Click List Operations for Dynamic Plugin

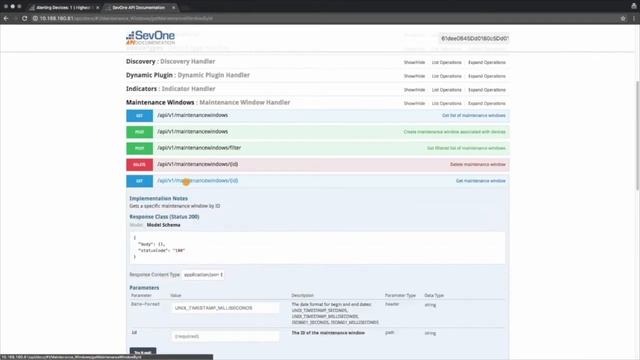(447, 76)
